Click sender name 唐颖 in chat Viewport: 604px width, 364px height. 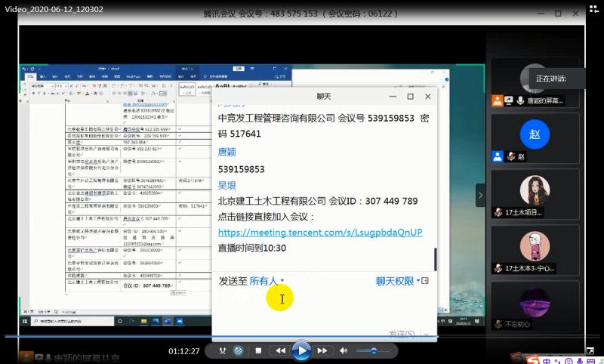tap(227, 152)
